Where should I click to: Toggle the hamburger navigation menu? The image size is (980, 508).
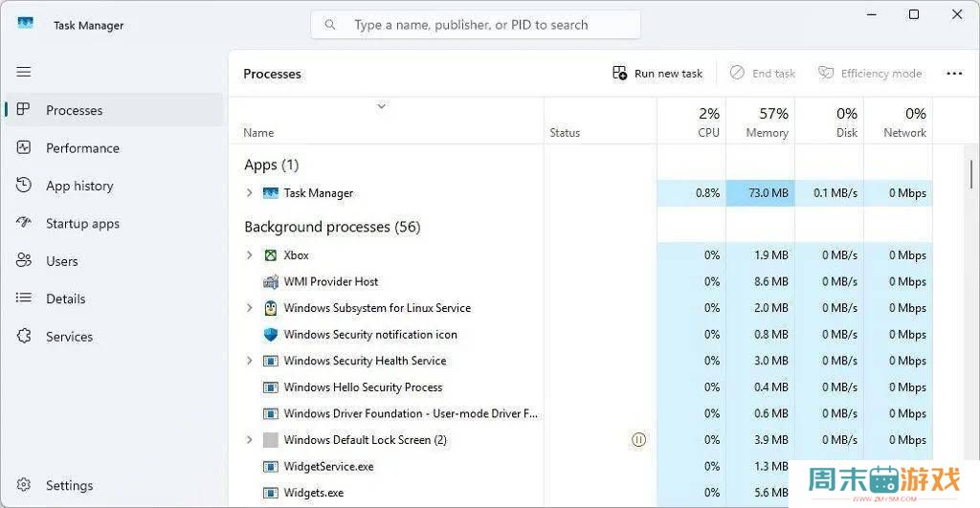pyautogui.click(x=24, y=72)
